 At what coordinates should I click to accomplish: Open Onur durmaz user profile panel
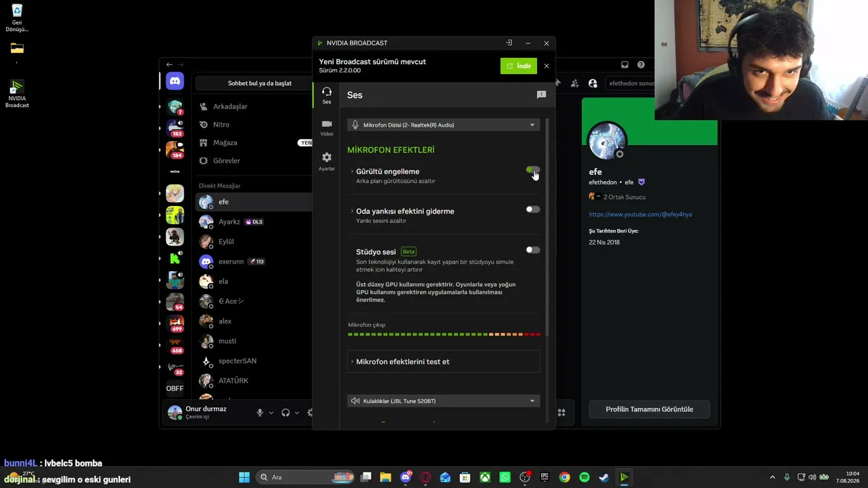(206, 412)
